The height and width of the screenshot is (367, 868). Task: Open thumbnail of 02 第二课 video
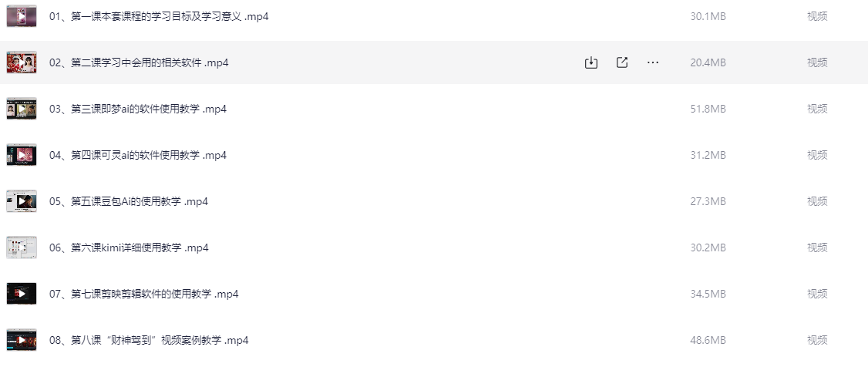pos(22,62)
